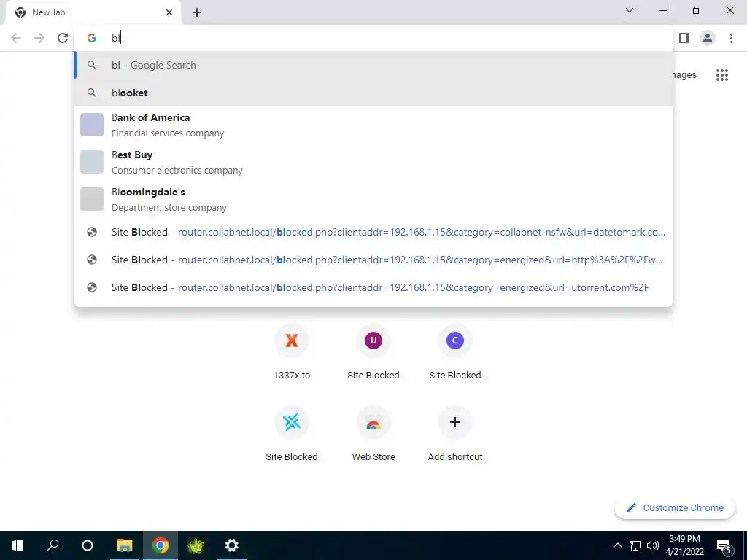Click the Customize Chrome button

(x=675, y=508)
